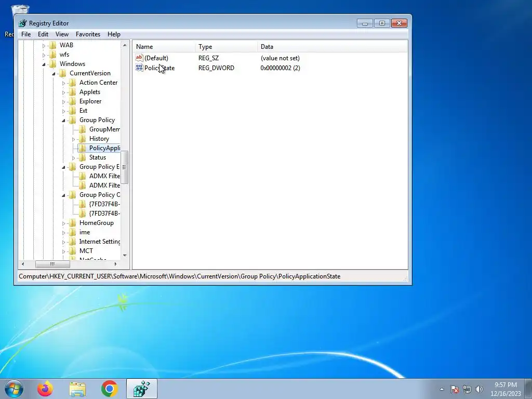Select the wfs folder icon
The height and width of the screenshot is (399, 532).
[52, 54]
